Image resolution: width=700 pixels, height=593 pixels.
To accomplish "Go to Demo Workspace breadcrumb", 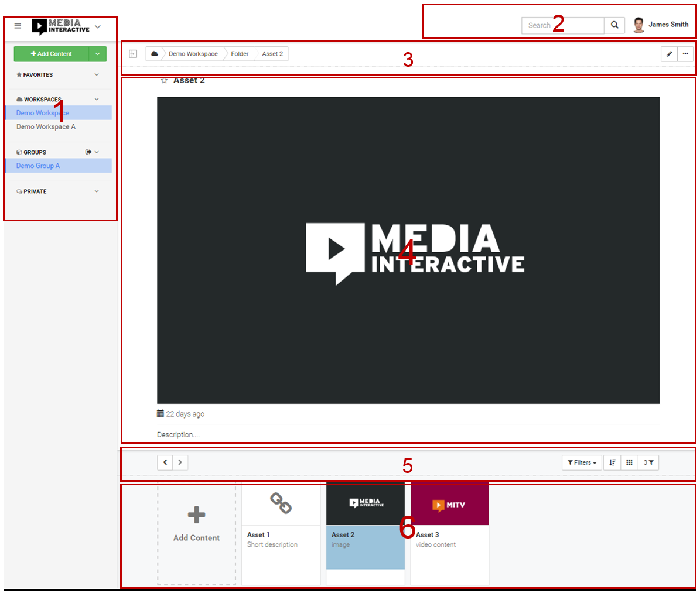I will 193,54.
